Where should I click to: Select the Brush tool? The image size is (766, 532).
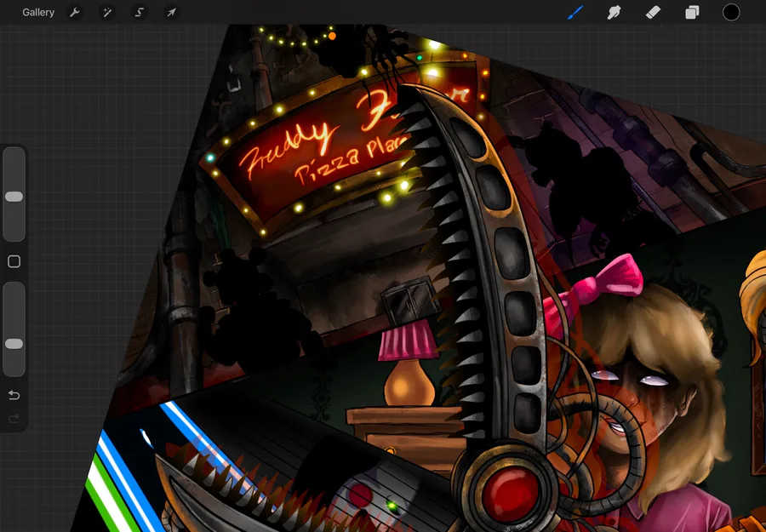[575, 12]
